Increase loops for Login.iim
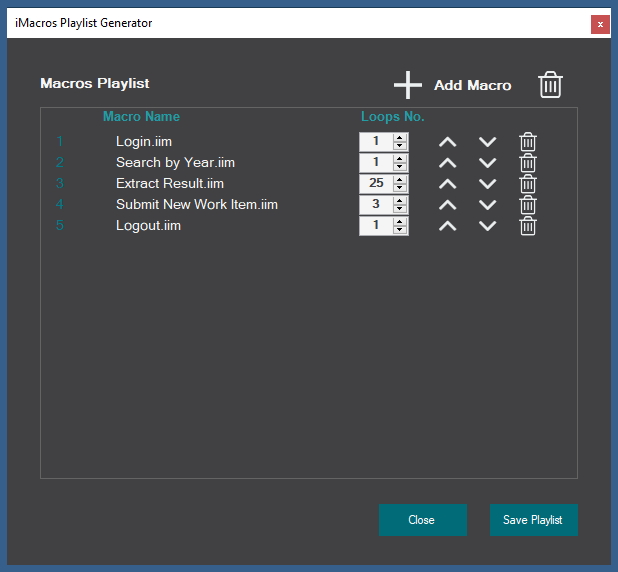The height and width of the screenshot is (572, 618). pos(400,138)
